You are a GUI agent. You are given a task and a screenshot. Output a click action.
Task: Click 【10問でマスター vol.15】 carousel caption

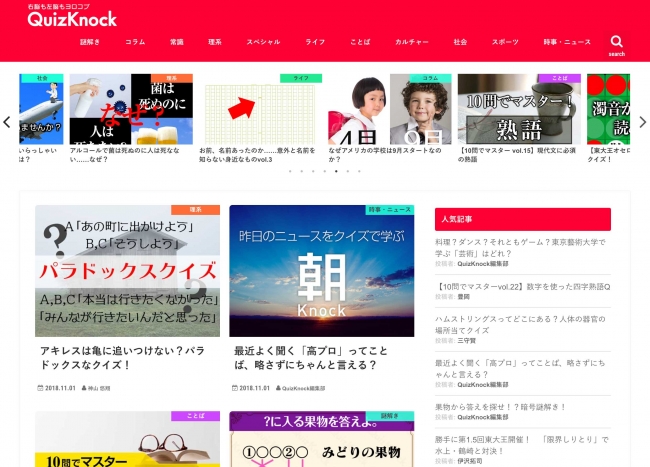(517, 155)
